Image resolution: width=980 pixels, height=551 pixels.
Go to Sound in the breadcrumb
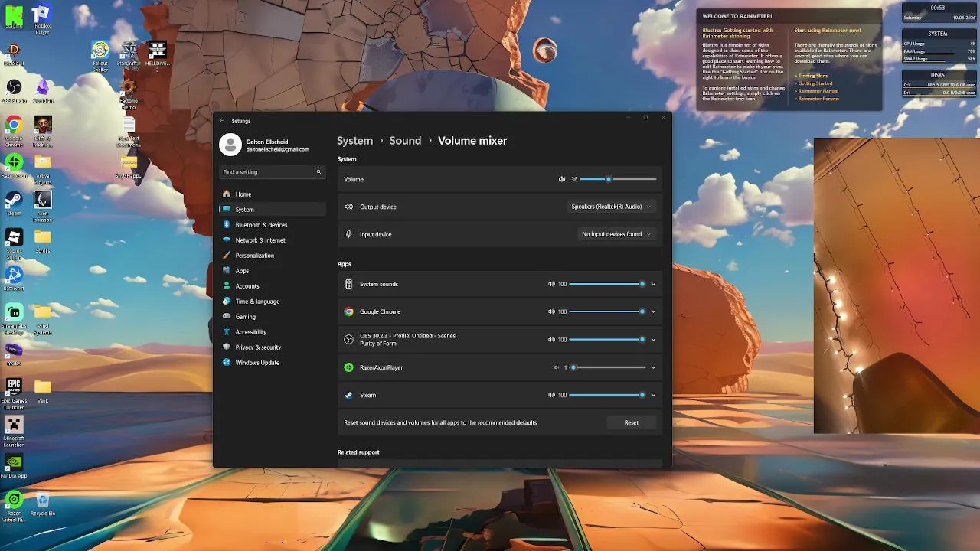[405, 141]
